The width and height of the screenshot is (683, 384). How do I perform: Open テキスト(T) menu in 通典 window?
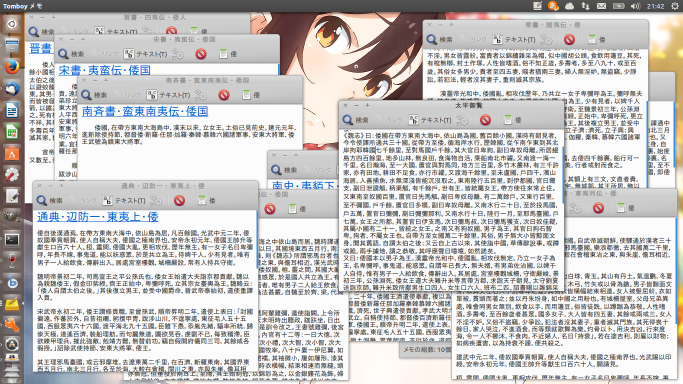pos(125,200)
